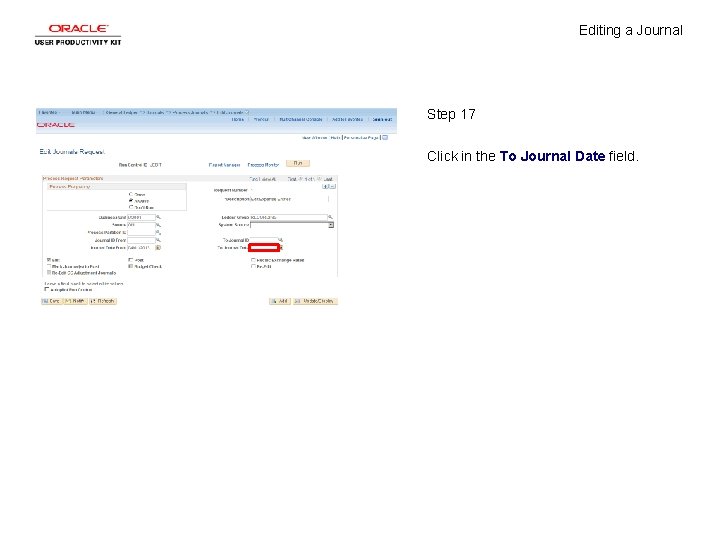The height and width of the screenshot is (540, 720).
Task: Click the Journal ID From input field
Action: 141,240
